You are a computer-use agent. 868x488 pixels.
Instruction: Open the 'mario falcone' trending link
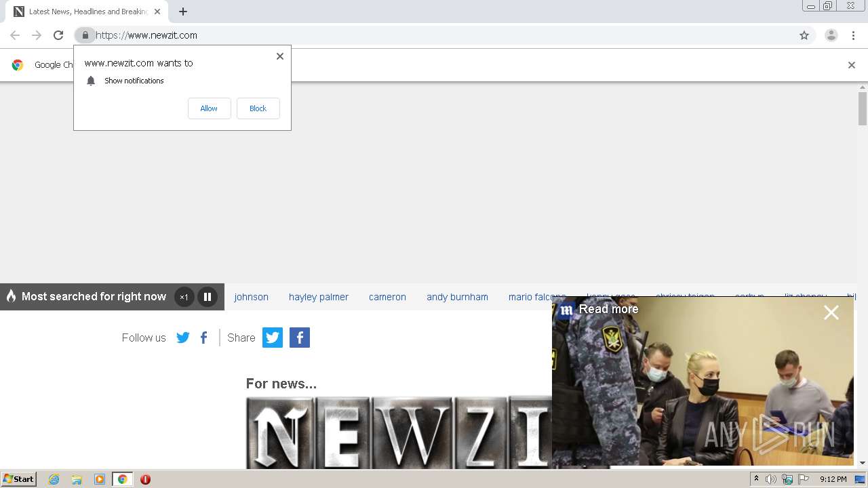coord(537,297)
